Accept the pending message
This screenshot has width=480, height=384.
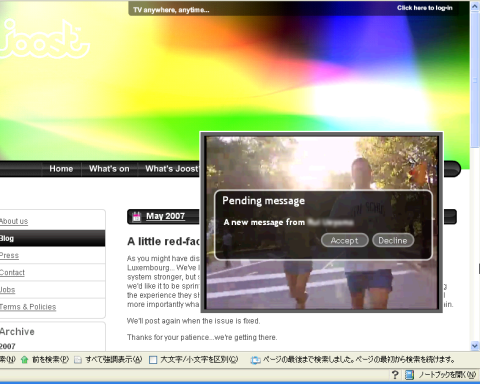345,240
